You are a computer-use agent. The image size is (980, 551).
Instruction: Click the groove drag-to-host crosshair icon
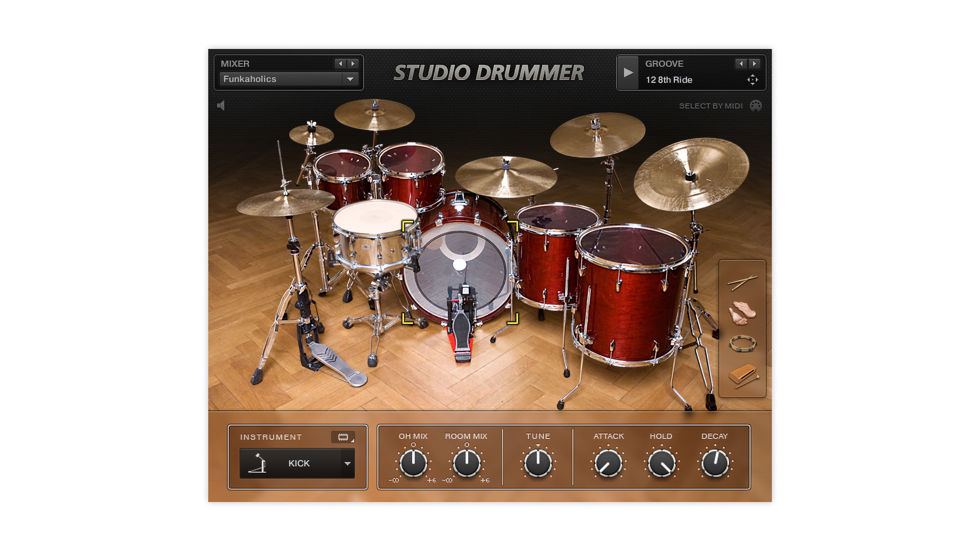(x=752, y=80)
